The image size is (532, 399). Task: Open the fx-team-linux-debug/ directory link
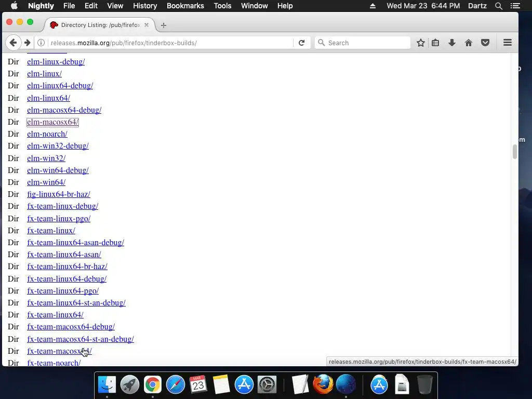click(63, 206)
